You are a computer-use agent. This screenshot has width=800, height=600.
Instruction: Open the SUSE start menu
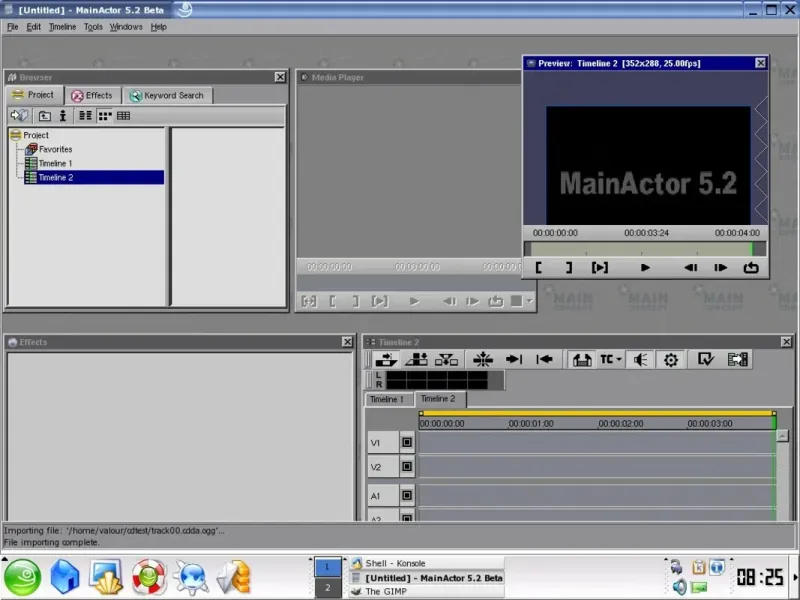point(22,577)
